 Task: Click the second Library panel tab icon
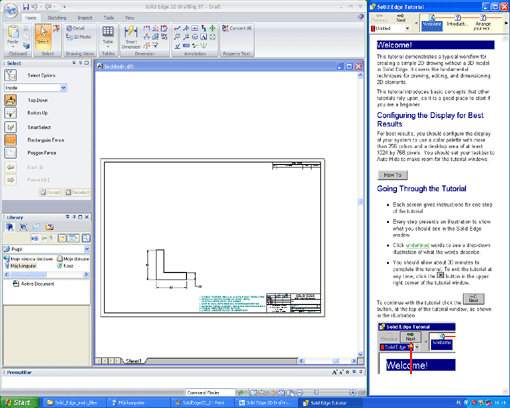pyautogui.click(x=23, y=227)
